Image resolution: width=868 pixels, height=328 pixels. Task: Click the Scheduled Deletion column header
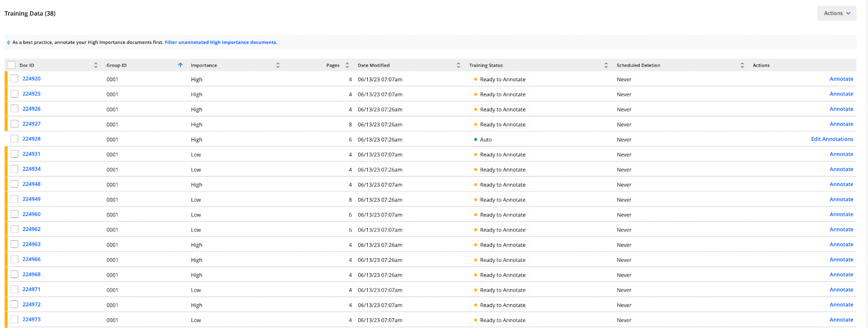(639, 66)
